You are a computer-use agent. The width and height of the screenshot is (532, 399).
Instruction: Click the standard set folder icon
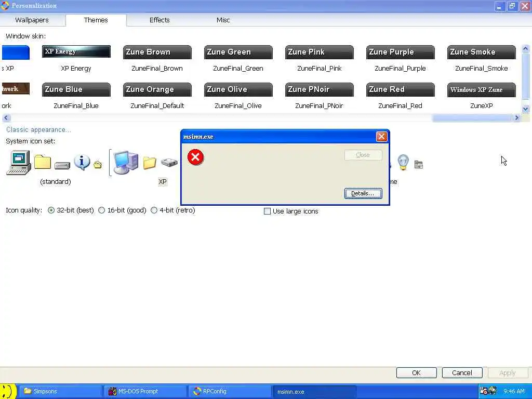[x=43, y=162]
